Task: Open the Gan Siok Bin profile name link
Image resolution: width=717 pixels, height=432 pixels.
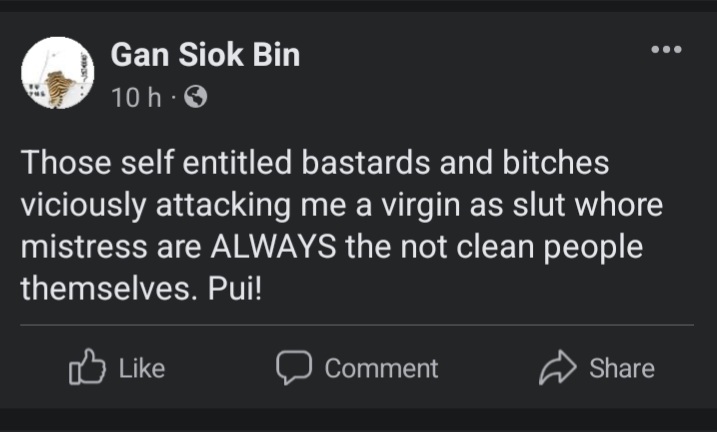Action: pyautogui.click(x=205, y=55)
